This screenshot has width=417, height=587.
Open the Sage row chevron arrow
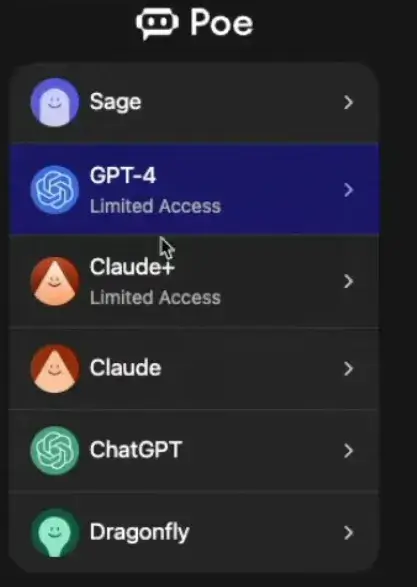pyautogui.click(x=348, y=102)
